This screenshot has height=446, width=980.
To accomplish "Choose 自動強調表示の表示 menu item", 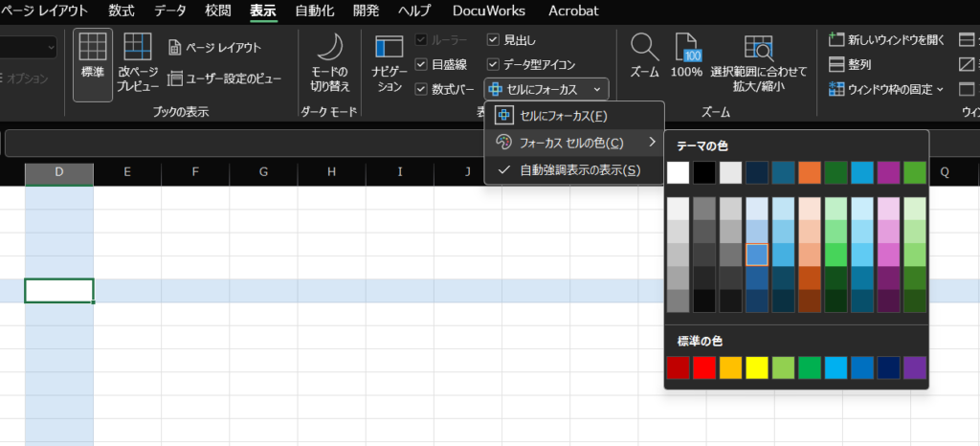I will point(579,170).
